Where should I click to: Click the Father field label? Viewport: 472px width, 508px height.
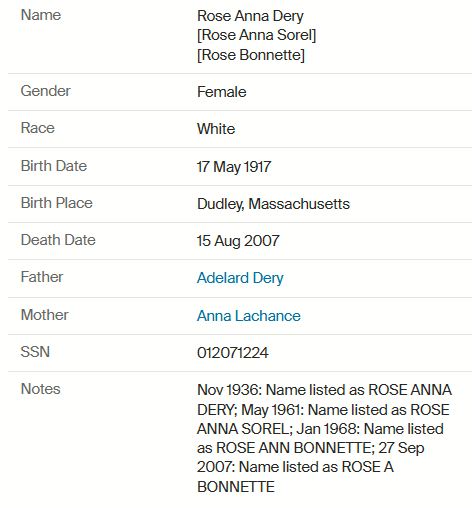[x=42, y=277]
